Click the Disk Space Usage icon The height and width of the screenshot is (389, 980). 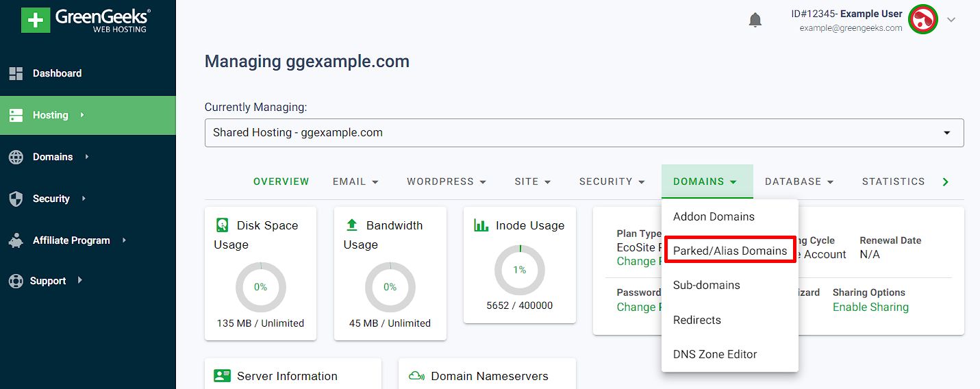point(222,225)
